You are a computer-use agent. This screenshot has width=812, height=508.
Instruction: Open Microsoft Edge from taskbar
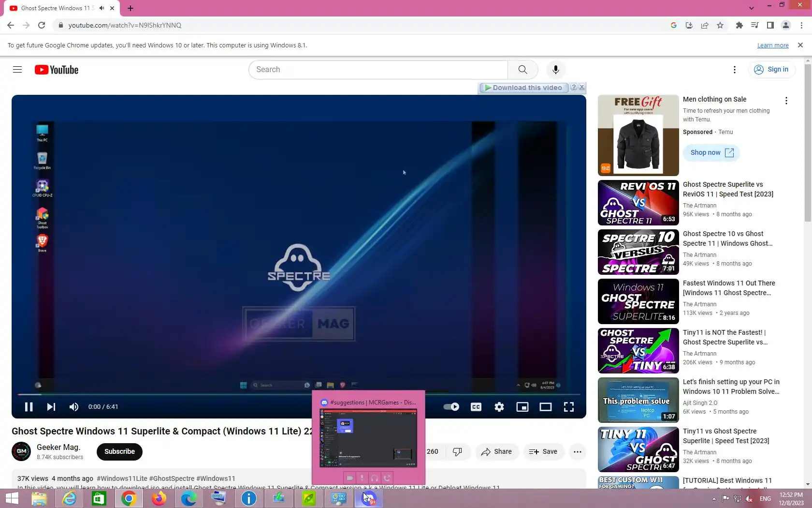[188, 498]
